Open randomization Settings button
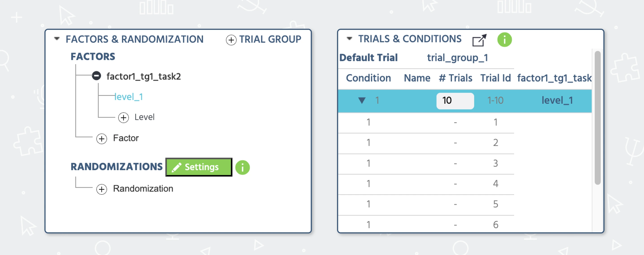This screenshot has width=644, height=255. pos(199,167)
